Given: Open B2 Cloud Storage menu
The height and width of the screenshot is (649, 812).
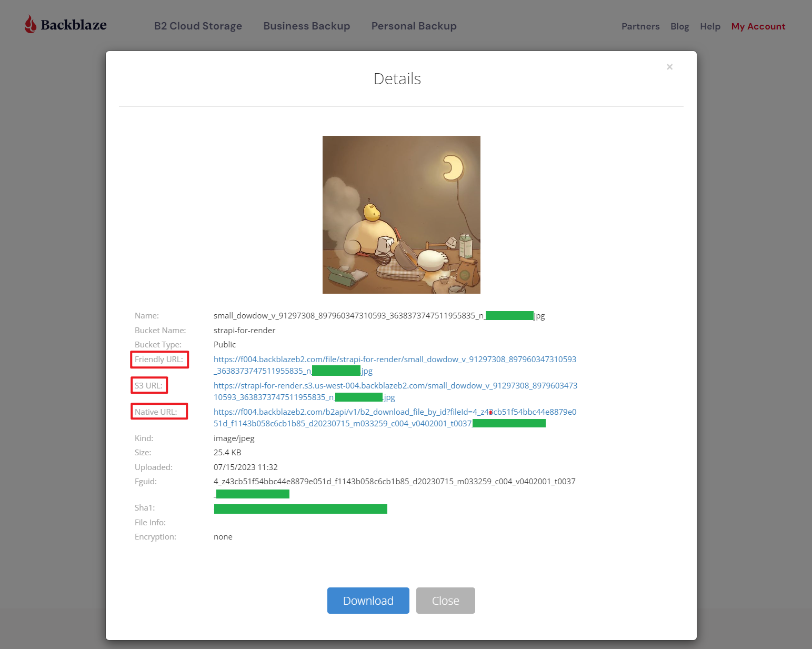Looking at the screenshot, I should coord(198,26).
